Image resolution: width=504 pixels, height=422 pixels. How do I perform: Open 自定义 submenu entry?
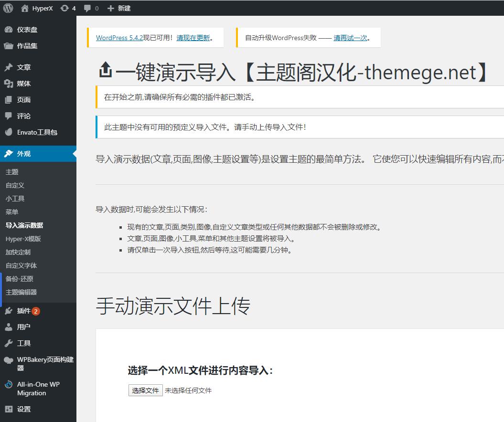(15, 185)
